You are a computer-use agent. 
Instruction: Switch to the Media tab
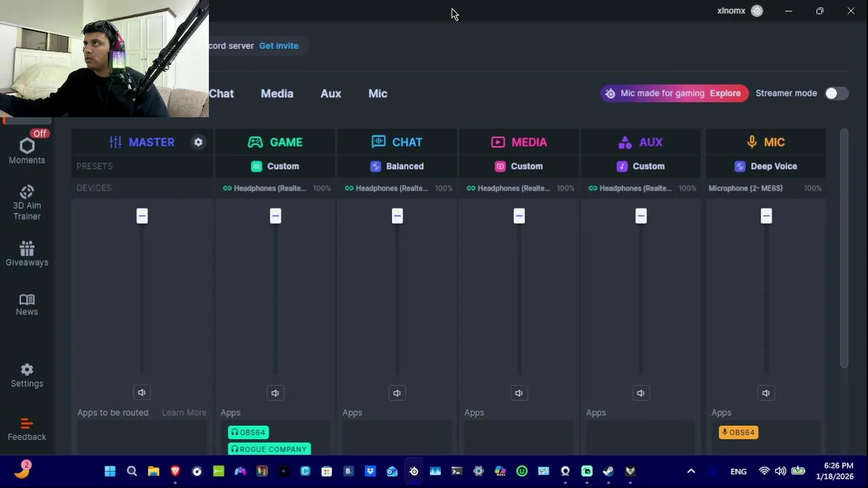coord(277,94)
